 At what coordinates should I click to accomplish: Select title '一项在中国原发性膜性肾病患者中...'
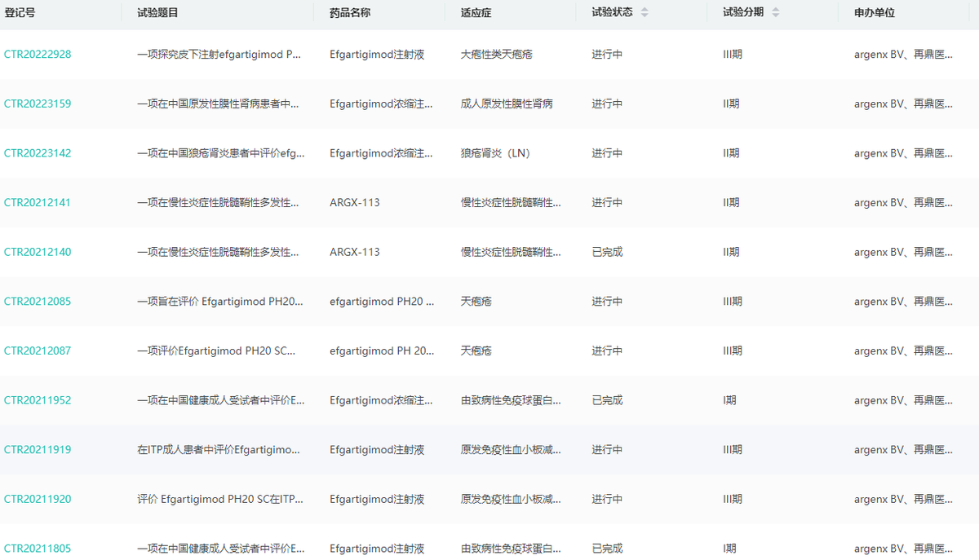click(218, 104)
